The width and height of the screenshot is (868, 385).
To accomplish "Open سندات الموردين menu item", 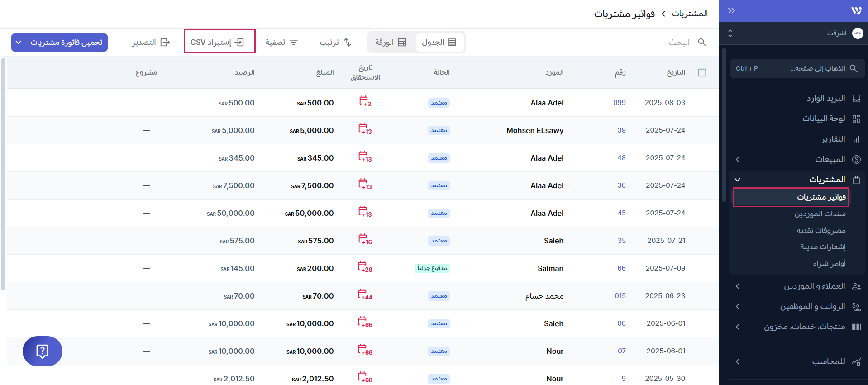I will pos(820,214).
